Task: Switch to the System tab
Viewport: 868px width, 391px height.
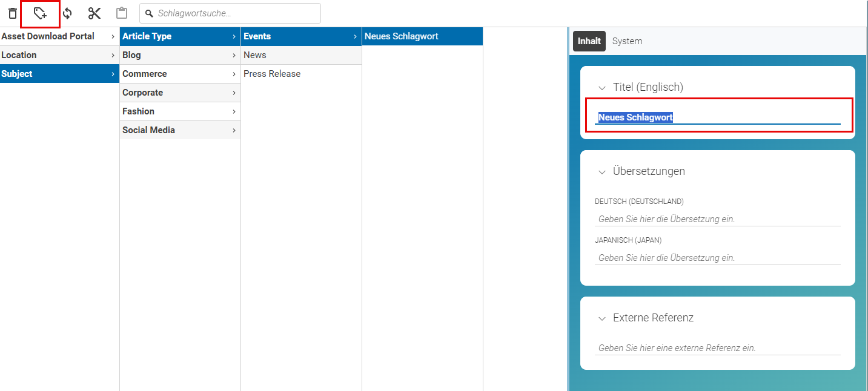Action: coord(627,41)
